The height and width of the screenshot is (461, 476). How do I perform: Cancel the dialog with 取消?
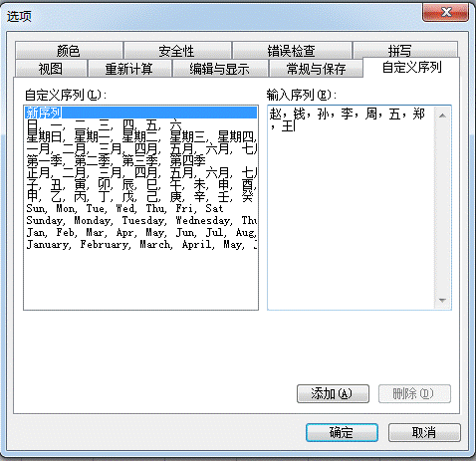(424, 432)
